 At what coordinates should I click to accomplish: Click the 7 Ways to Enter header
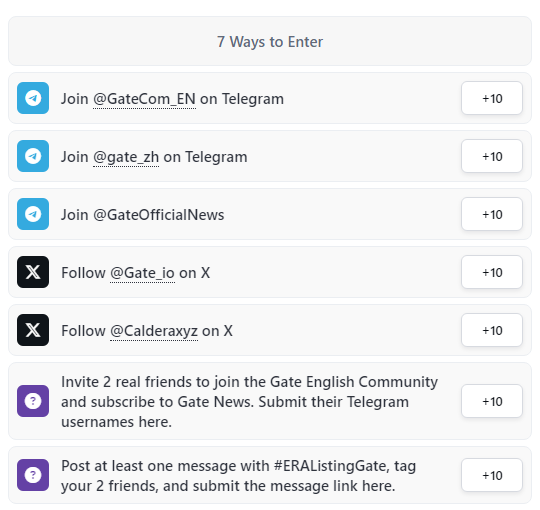pos(270,41)
